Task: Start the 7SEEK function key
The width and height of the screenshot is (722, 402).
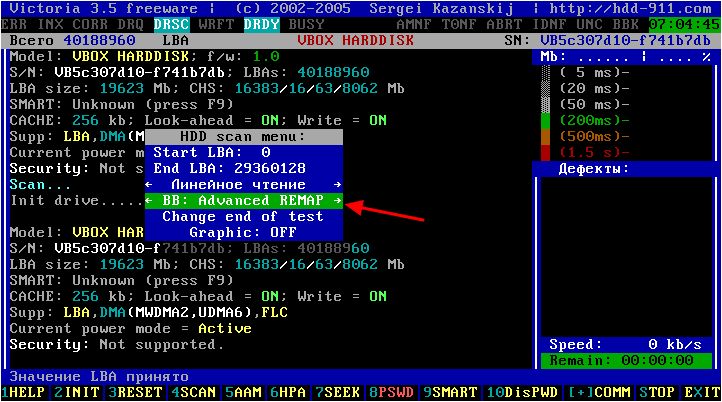Action: point(337,392)
